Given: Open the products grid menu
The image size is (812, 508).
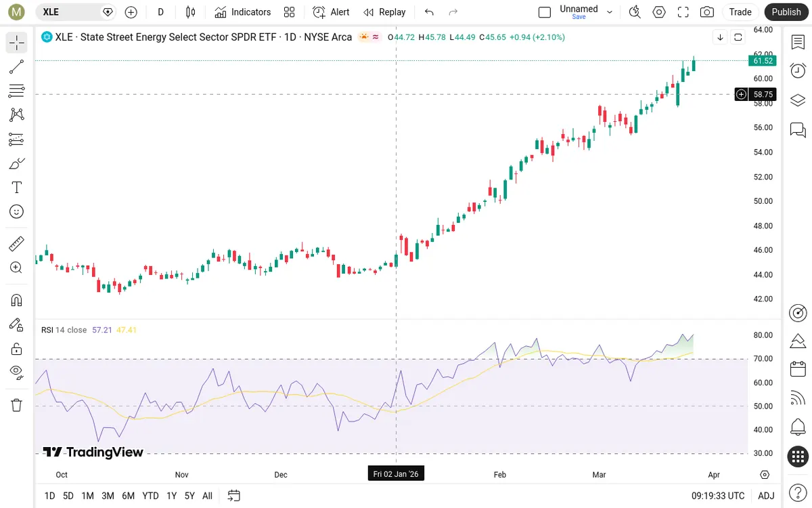Looking at the screenshot, I should coord(798,457).
